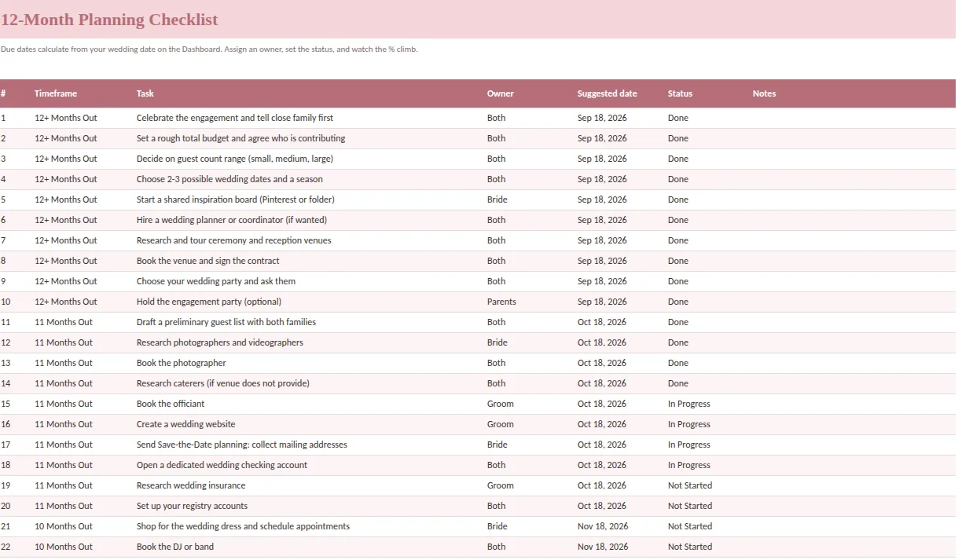This screenshot has width=962, height=560.
Task: Click task "Set a rough total budget"
Action: tap(240, 138)
